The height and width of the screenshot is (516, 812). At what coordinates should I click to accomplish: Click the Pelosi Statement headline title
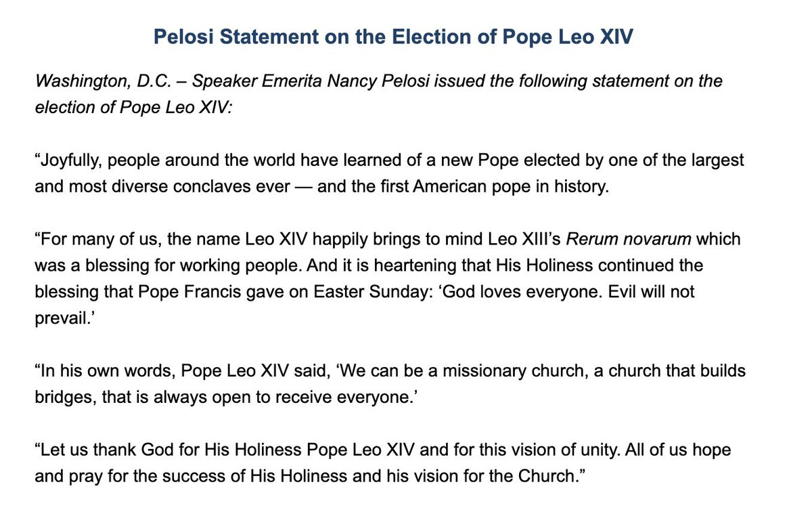point(393,37)
